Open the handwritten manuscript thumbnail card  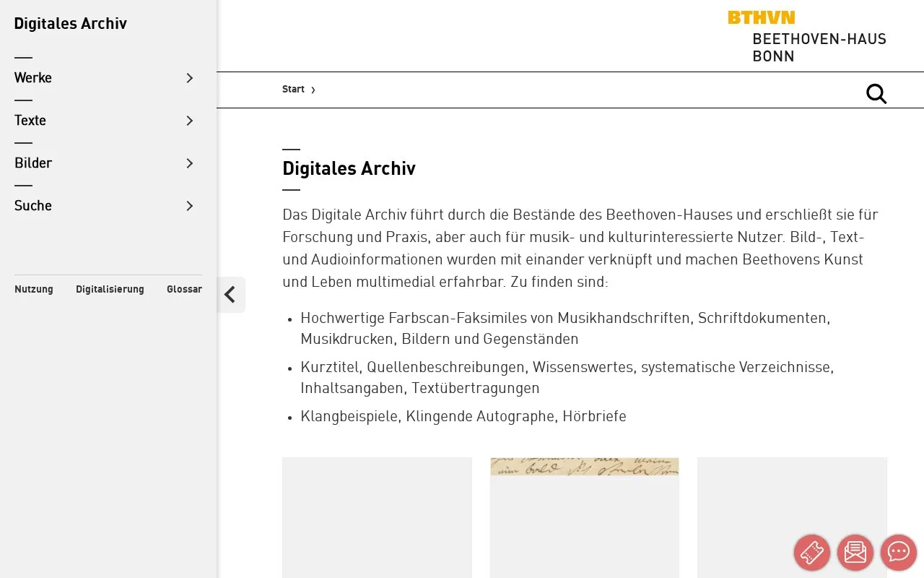pos(585,517)
